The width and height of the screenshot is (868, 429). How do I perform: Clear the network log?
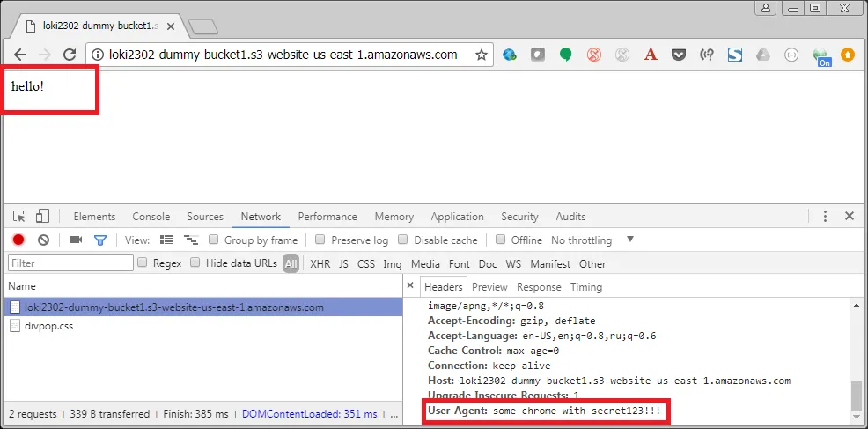click(x=42, y=240)
